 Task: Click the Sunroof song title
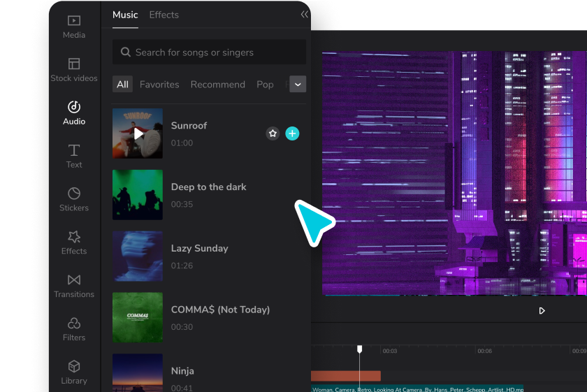click(x=189, y=125)
